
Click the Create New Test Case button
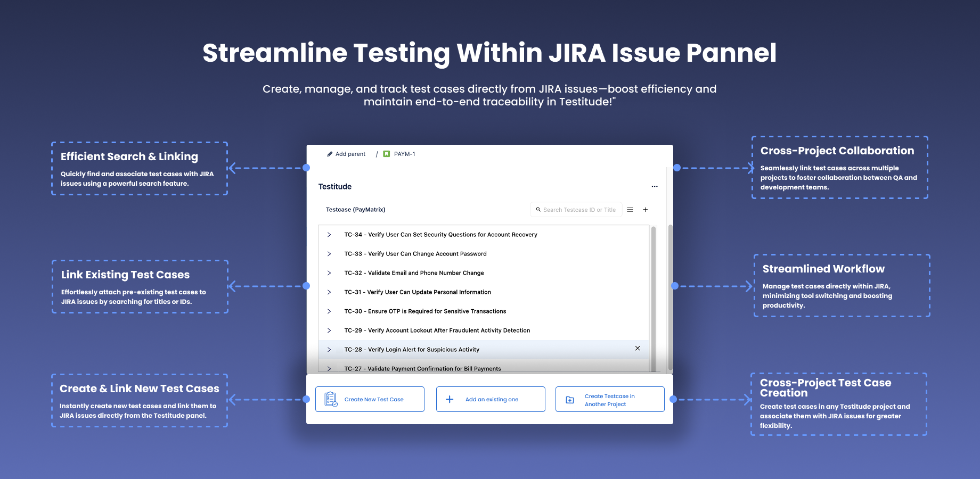[370, 399]
